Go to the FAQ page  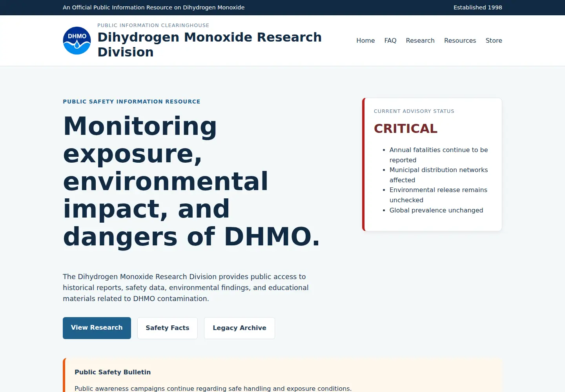click(x=390, y=40)
